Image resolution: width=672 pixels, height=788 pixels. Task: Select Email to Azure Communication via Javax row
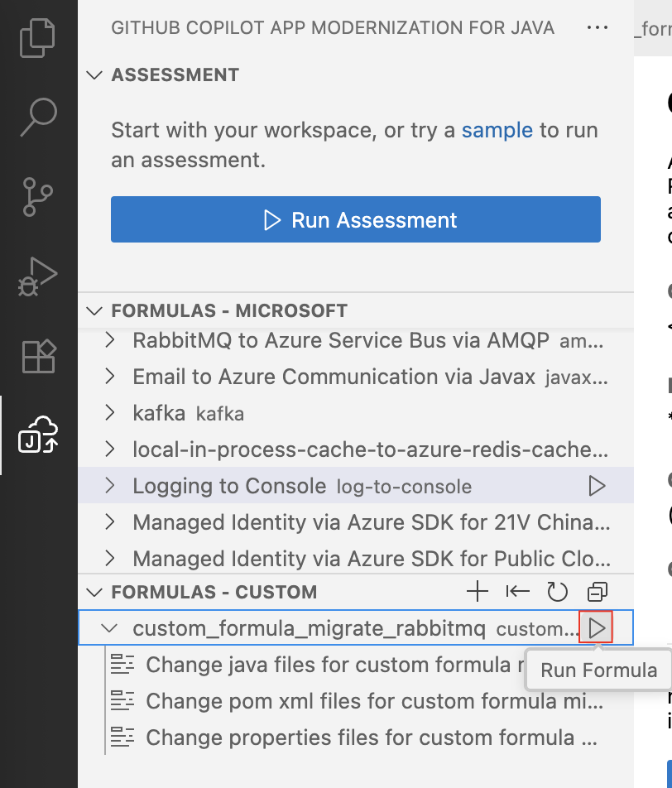pos(356,377)
